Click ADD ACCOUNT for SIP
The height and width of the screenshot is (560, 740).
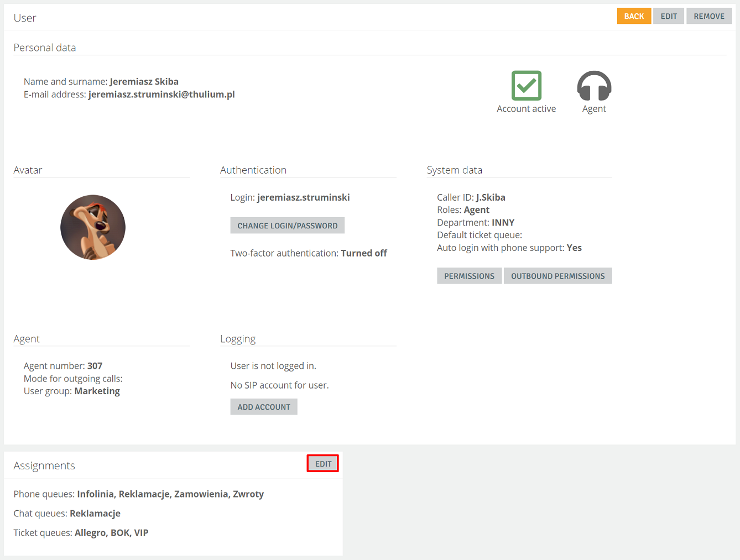tap(264, 407)
